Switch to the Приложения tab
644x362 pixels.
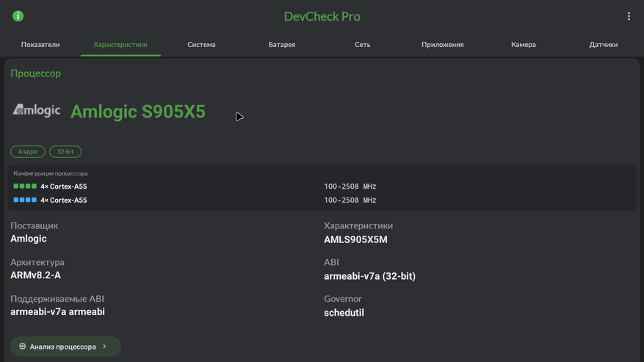442,44
